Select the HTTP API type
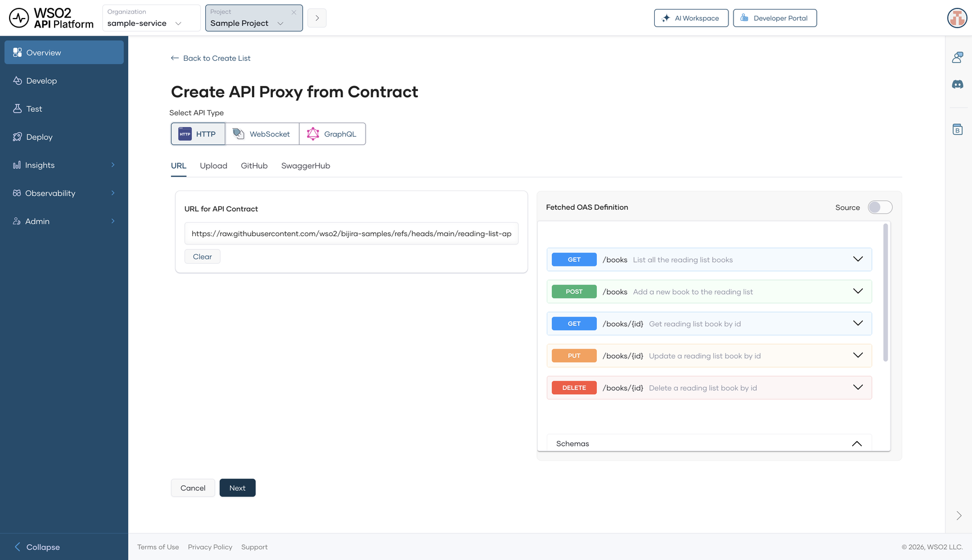This screenshot has width=972, height=560. [198, 134]
